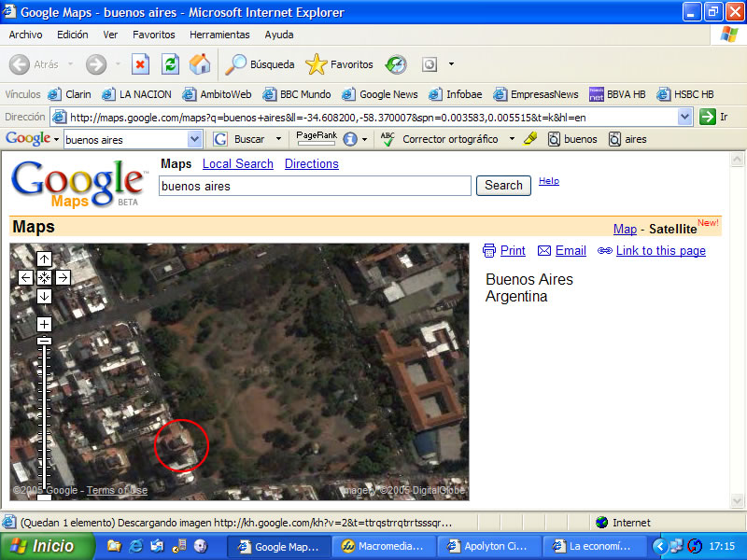Click the browser Refresh icon
The height and width of the screenshot is (560, 747).
[x=170, y=64]
